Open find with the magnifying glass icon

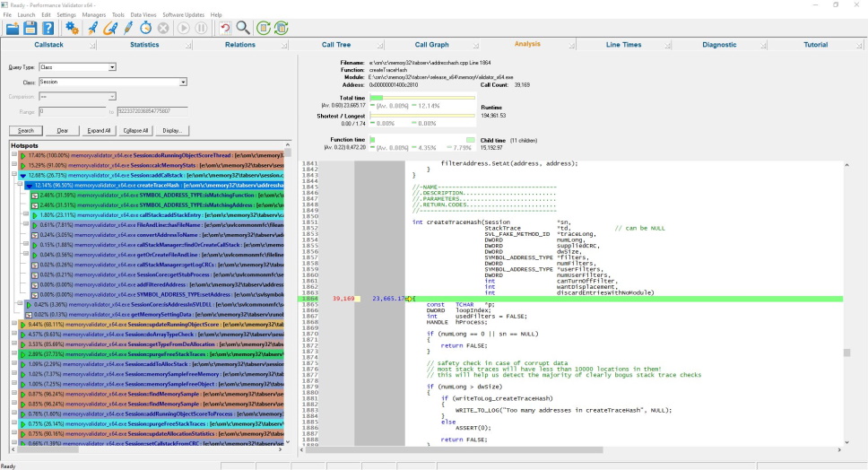click(242, 28)
